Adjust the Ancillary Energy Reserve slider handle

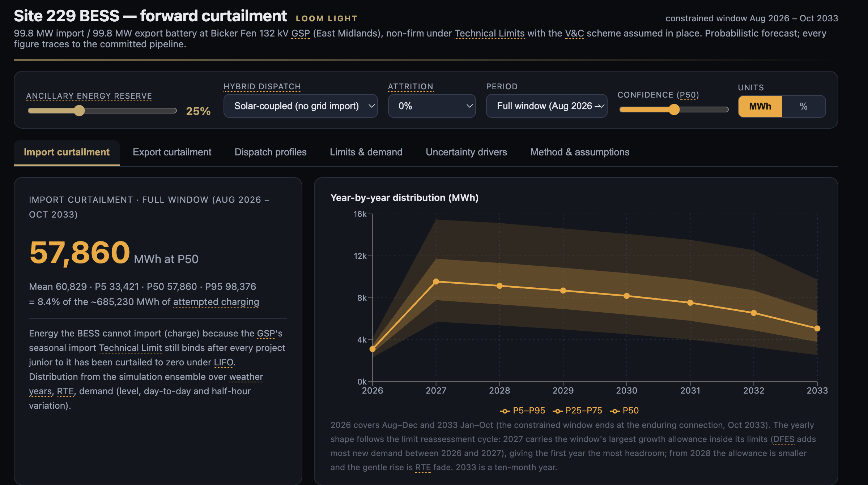[x=79, y=111]
